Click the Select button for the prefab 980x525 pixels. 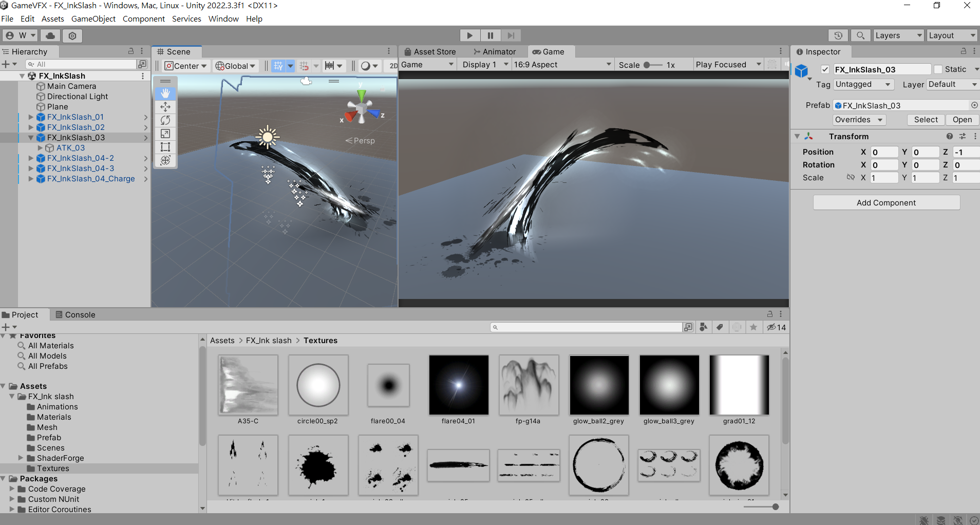925,119
